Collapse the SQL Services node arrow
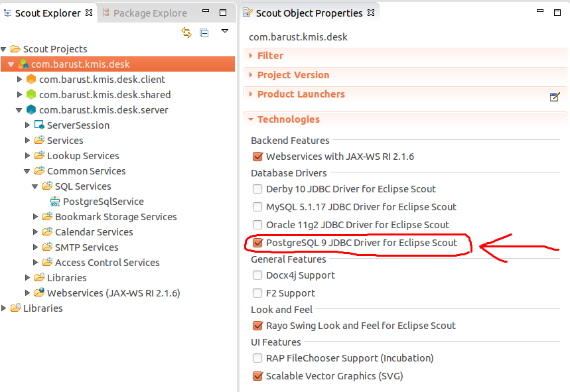This screenshot has height=392, width=570. tap(35, 186)
